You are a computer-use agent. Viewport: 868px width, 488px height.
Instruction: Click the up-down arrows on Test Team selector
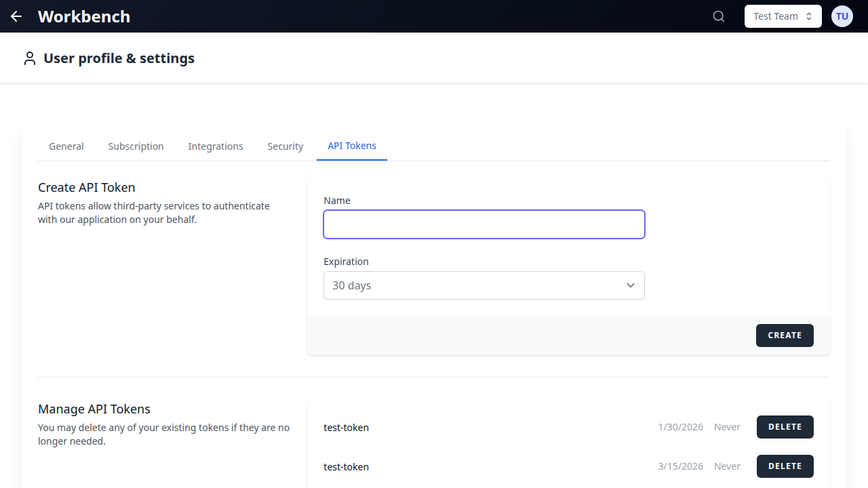tap(808, 16)
